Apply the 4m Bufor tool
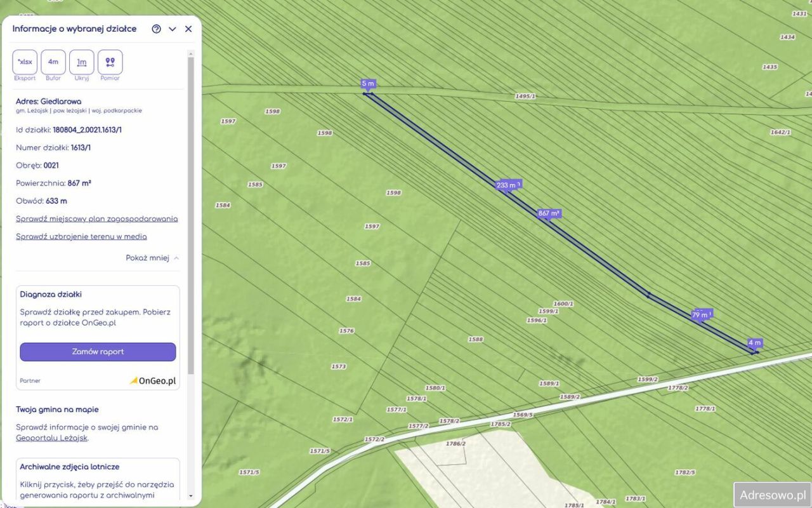 pos(53,62)
